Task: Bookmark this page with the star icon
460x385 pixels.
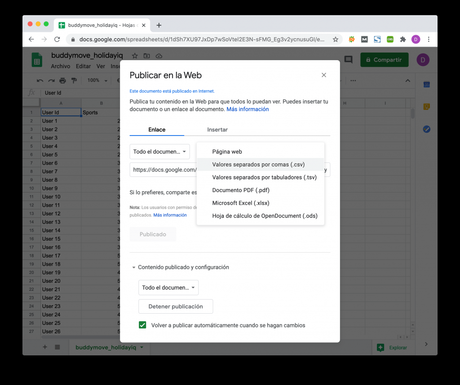Action: (335, 39)
